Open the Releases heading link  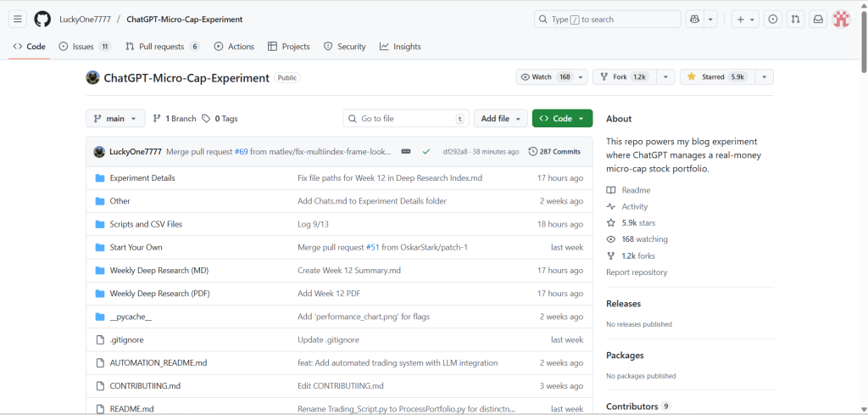tap(623, 304)
